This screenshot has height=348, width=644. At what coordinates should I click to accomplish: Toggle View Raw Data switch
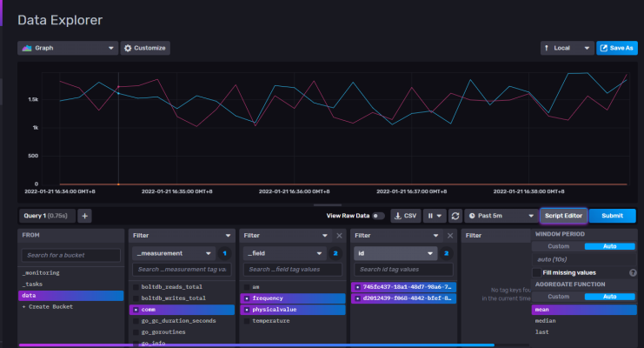379,216
